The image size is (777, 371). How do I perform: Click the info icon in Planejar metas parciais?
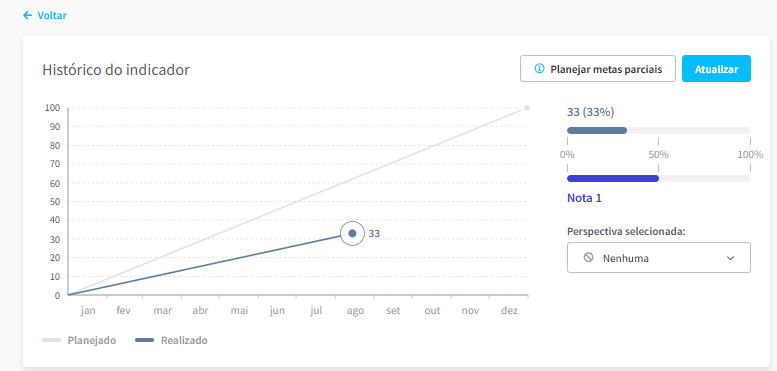539,69
